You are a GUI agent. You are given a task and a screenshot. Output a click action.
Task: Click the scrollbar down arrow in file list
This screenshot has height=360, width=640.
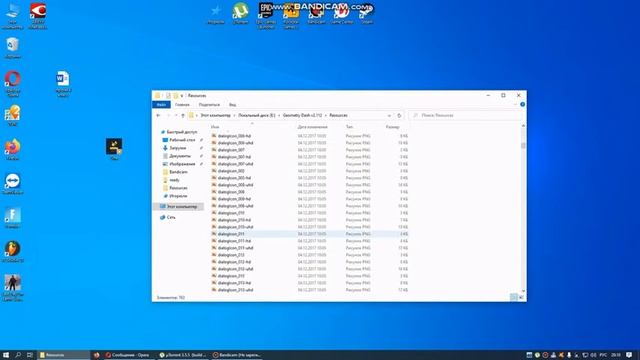pos(523,291)
